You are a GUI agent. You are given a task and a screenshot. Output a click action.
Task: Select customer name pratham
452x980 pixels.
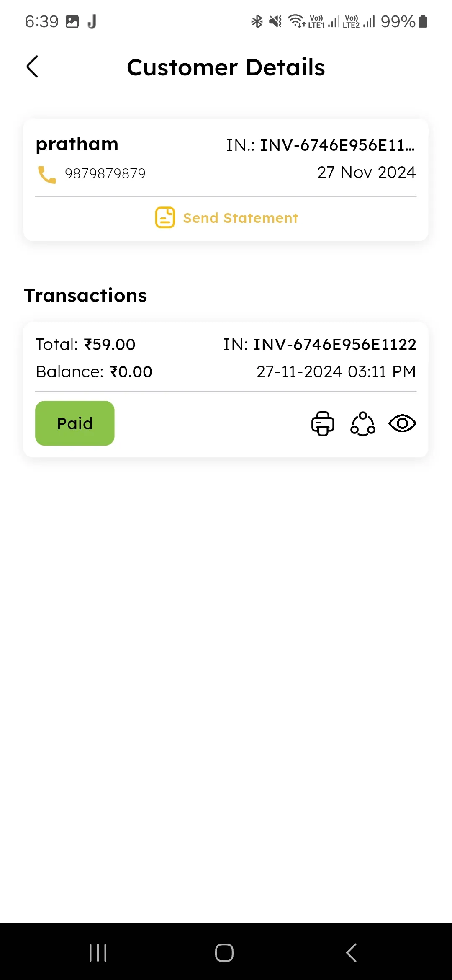pos(77,144)
